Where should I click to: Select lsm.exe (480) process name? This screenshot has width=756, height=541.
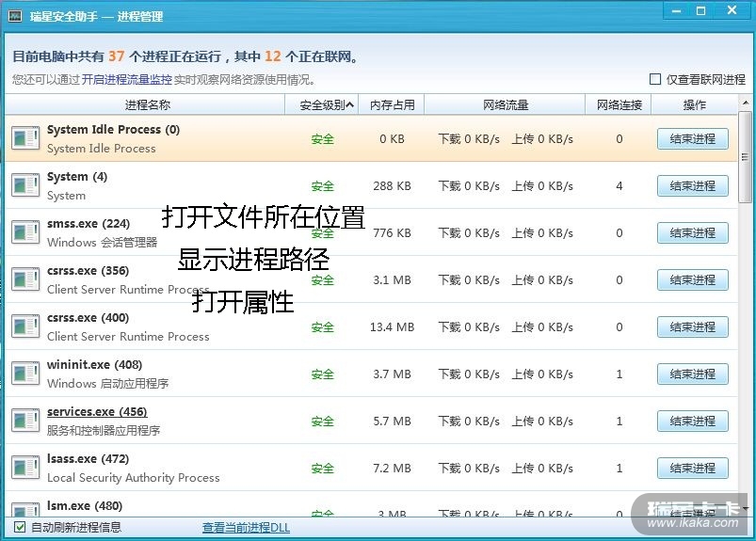(x=85, y=506)
